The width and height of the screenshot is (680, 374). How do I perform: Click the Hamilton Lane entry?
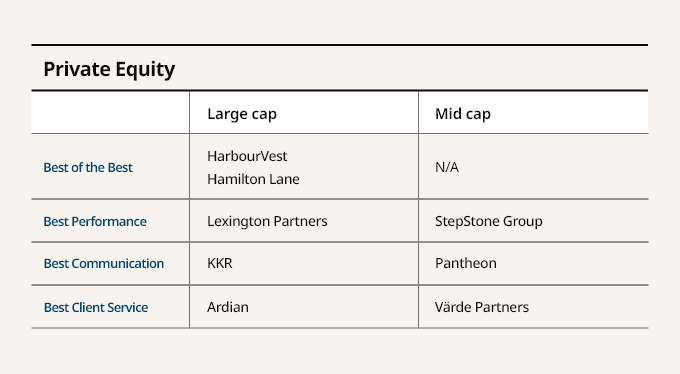tap(253, 179)
